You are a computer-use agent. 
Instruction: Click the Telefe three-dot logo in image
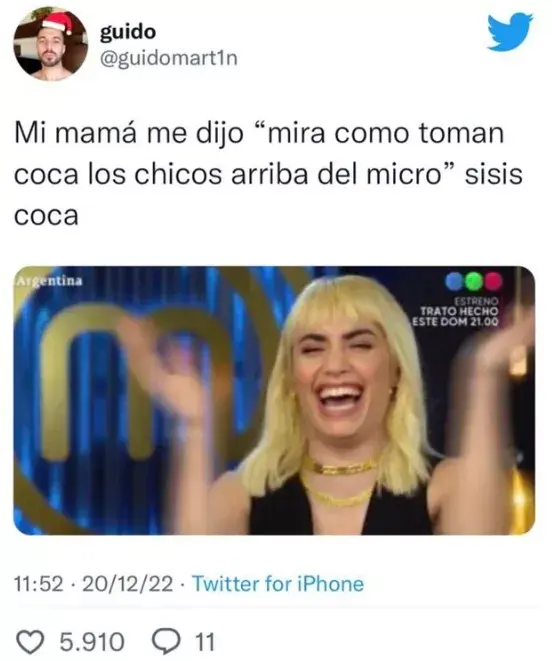[474, 280]
